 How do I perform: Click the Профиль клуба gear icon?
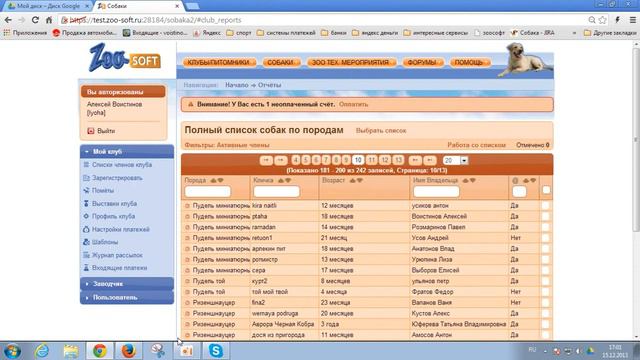pos(86,216)
